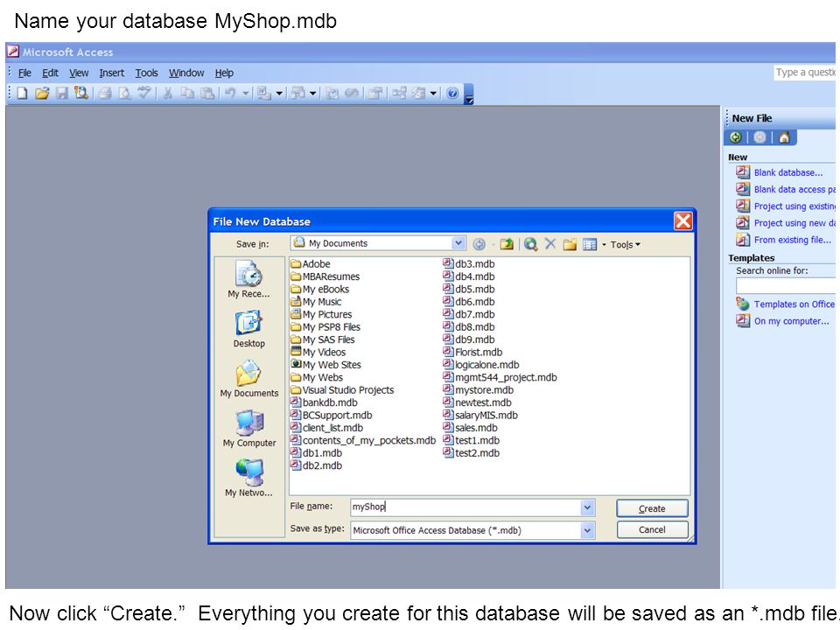This screenshot has width=840, height=630.
Task: Select My Network Places in places bar
Action: [248, 479]
